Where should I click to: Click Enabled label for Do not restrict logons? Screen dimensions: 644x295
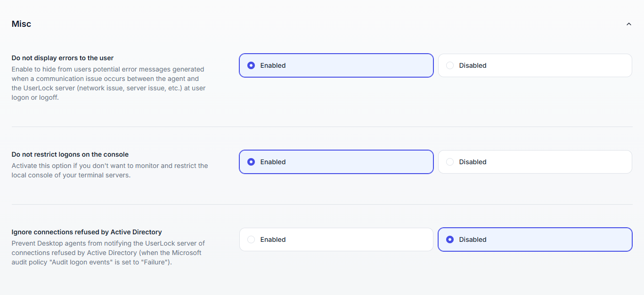[273, 162]
